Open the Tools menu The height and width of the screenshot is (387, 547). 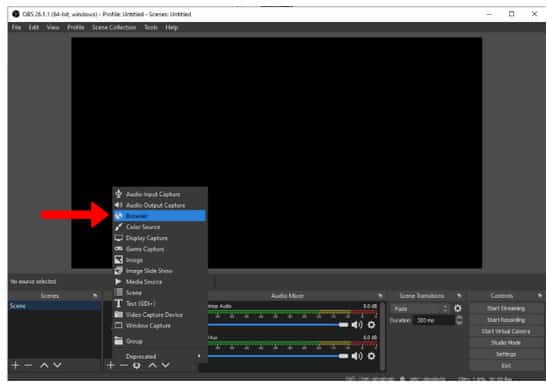click(x=151, y=28)
